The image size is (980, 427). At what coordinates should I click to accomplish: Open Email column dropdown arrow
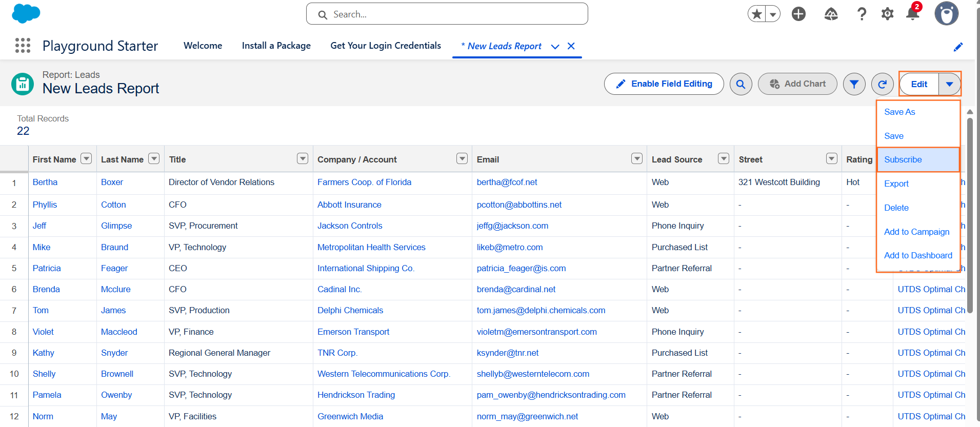coord(637,159)
